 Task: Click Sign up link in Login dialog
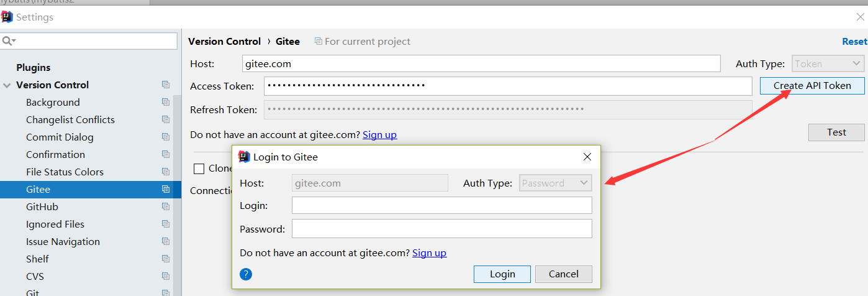(x=429, y=253)
